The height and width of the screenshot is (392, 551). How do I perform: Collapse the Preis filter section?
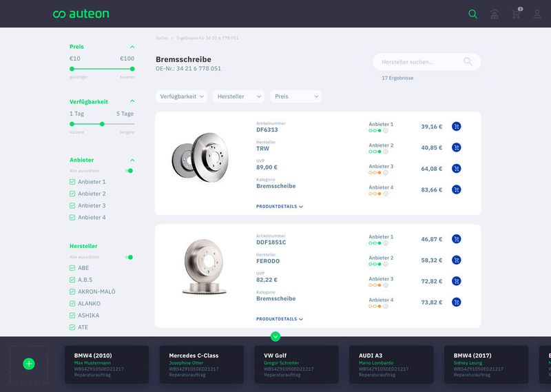(132, 47)
